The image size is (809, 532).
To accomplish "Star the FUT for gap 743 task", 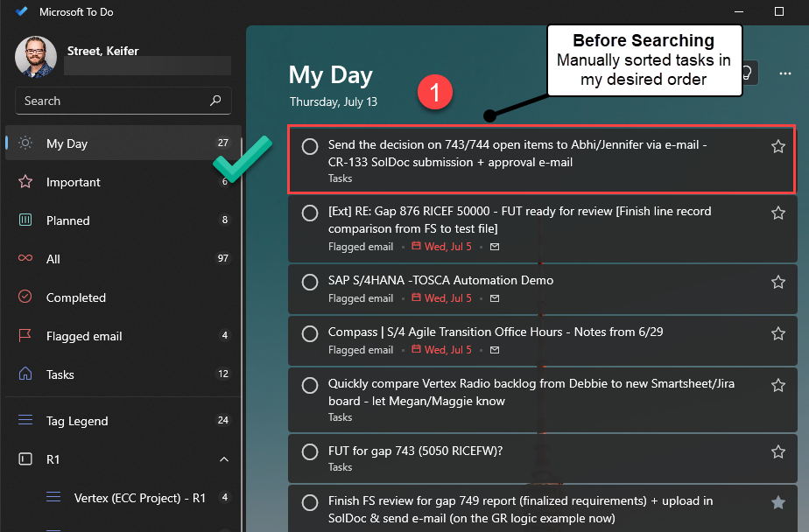I will coord(778,451).
